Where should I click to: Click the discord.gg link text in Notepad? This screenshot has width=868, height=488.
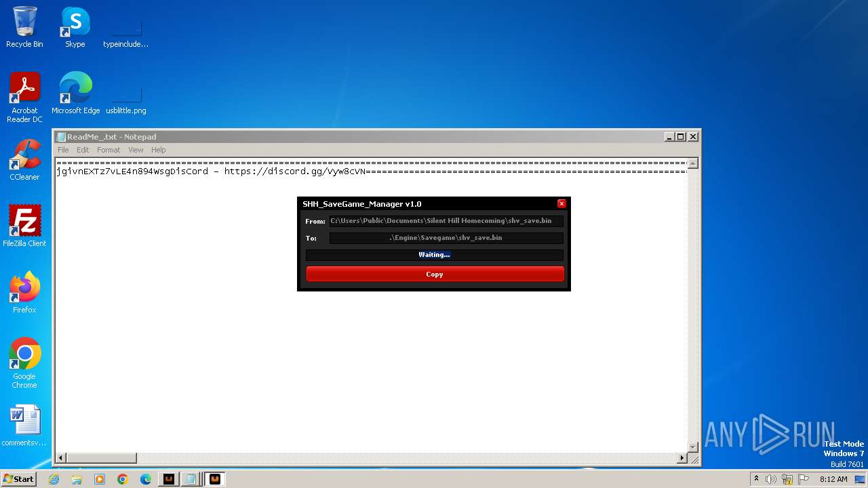tap(295, 171)
